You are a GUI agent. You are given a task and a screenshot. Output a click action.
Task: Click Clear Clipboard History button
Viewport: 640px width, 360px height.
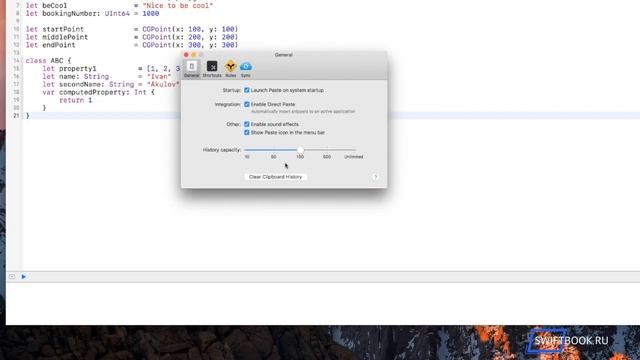(276, 177)
